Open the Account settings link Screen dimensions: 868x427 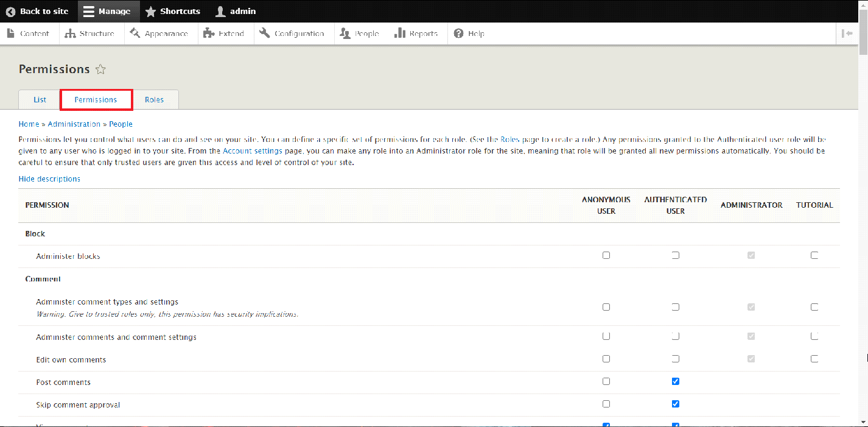(253, 150)
